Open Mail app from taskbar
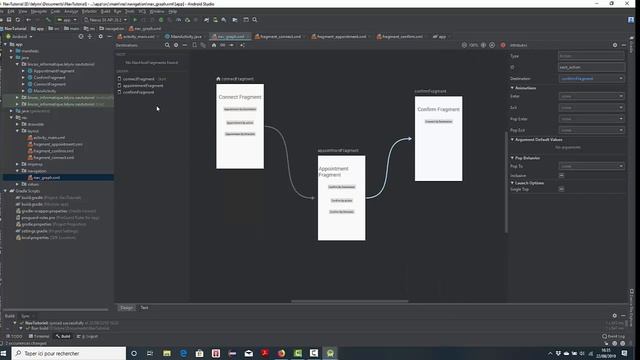Screen dimensions: 640x360 click(249, 353)
